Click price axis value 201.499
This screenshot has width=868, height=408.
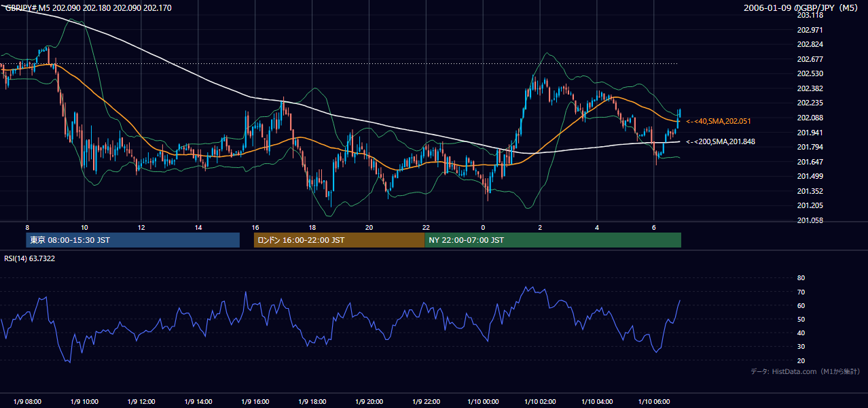click(810, 176)
